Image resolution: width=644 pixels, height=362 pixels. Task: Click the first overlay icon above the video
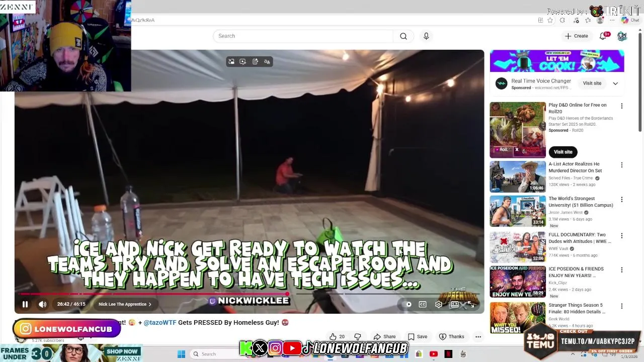click(231, 62)
